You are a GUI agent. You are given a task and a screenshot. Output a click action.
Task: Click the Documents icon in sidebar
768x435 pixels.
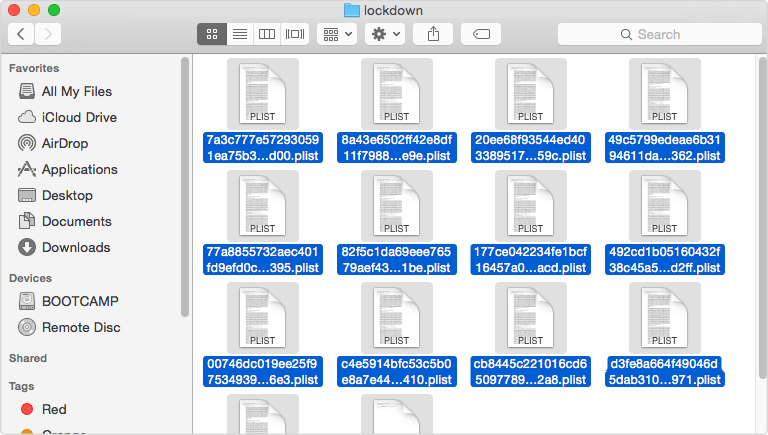point(27,221)
